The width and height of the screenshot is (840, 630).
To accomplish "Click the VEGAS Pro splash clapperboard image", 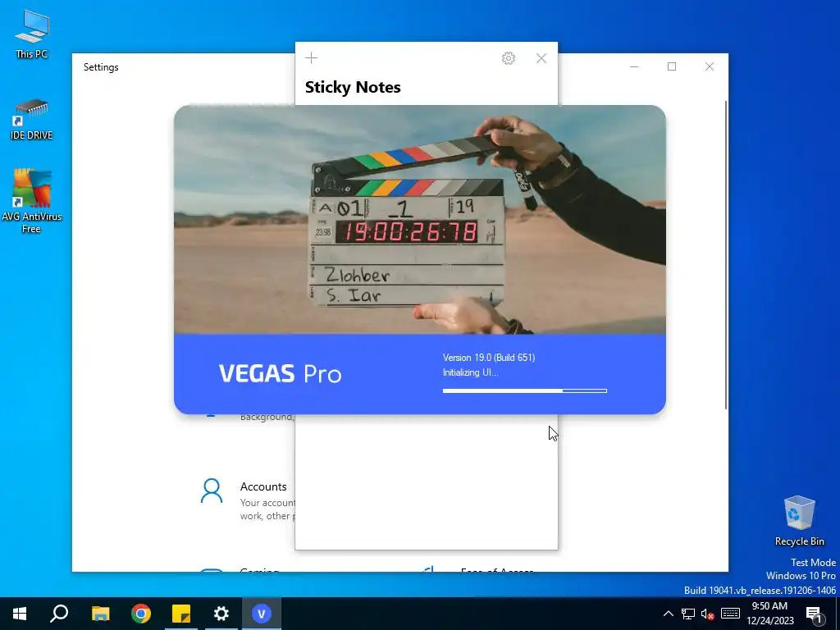I will tap(419, 220).
